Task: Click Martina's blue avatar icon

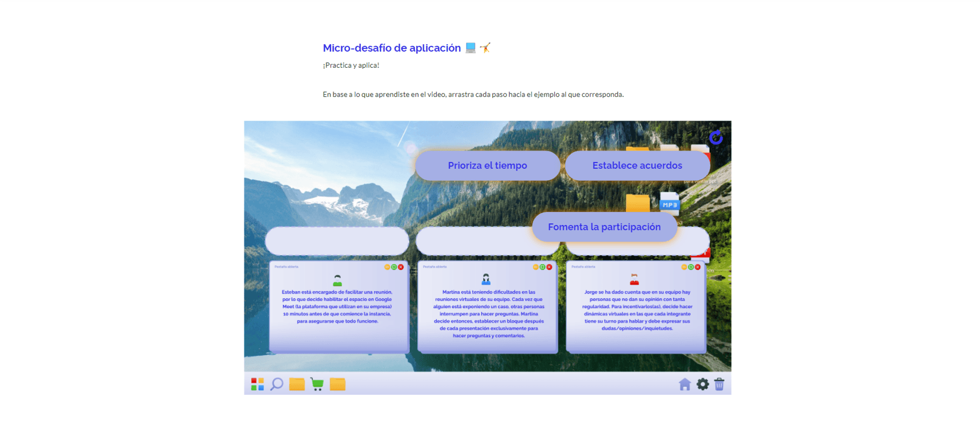Action: click(486, 280)
